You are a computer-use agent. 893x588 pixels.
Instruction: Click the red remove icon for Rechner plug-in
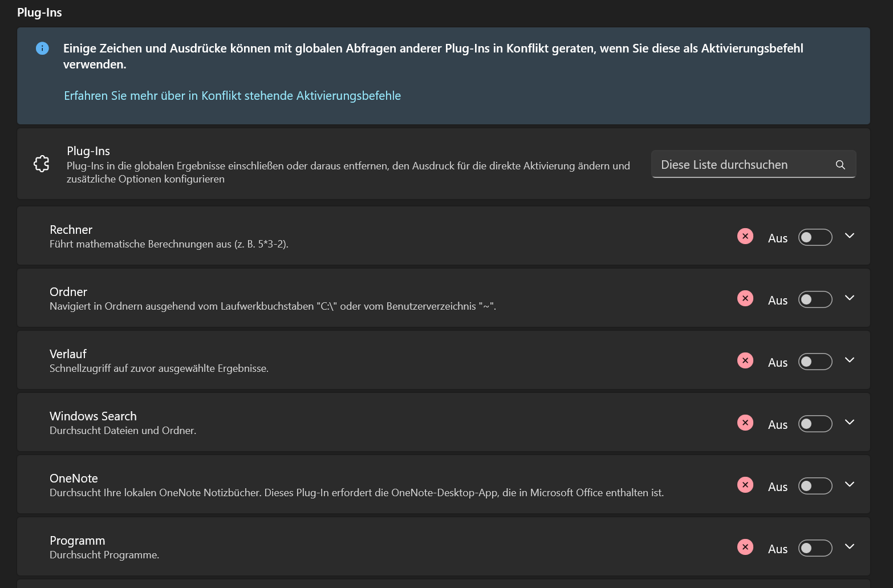[x=745, y=236]
